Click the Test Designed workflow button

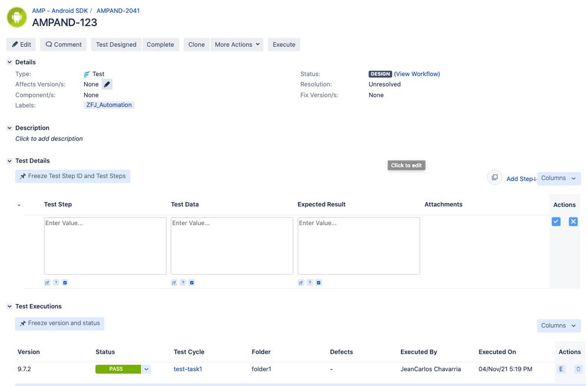[x=117, y=44]
